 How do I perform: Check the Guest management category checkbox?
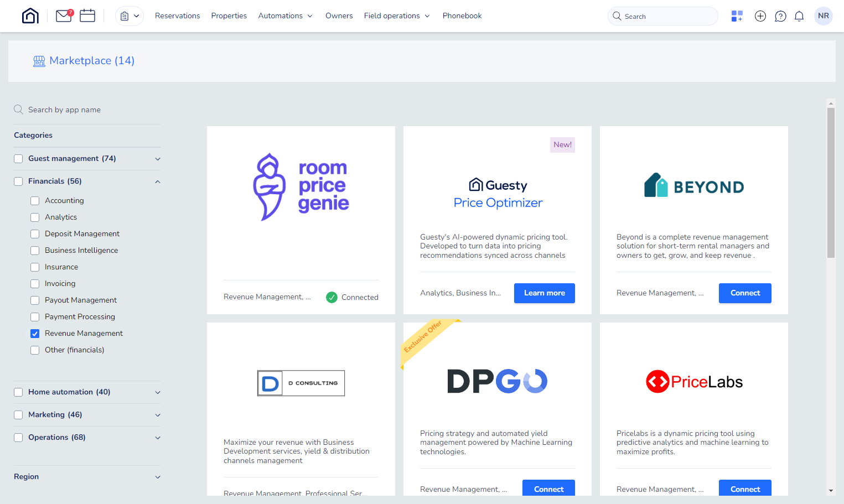(18, 159)
